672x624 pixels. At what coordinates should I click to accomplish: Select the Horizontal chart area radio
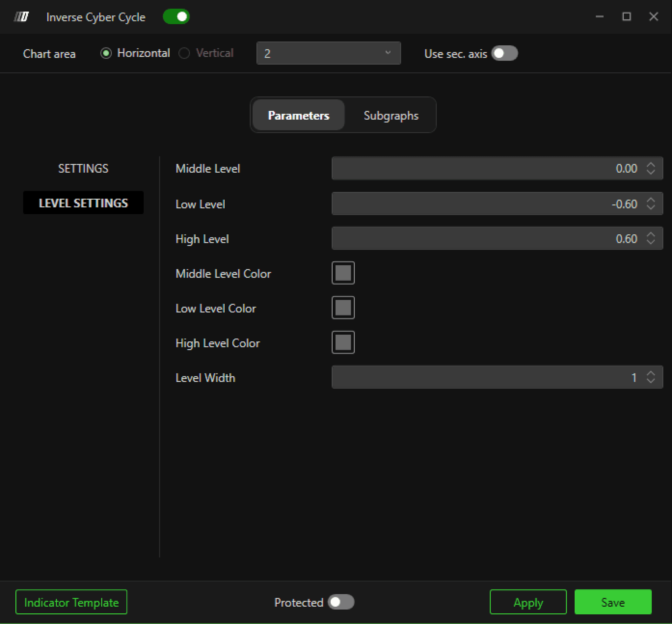pyautogui.click(x=106, y=53)
